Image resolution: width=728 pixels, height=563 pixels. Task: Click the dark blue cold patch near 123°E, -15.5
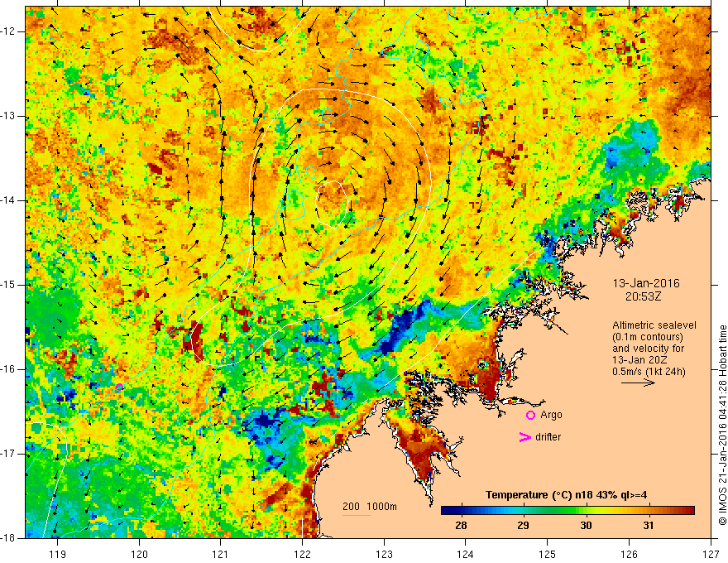[404, 328]
